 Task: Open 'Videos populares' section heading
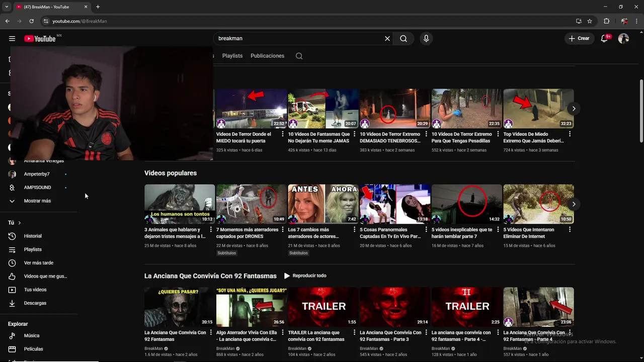click(x=171, y=173)
